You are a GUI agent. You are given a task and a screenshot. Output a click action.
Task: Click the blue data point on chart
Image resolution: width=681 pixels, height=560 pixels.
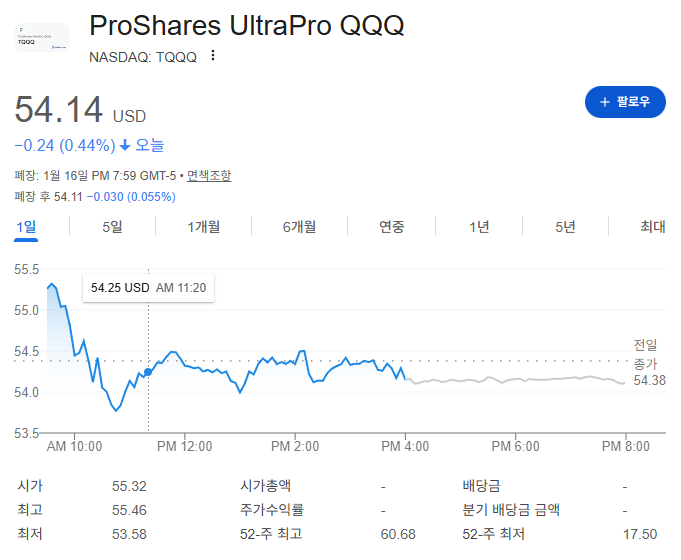tap(149, 372)
